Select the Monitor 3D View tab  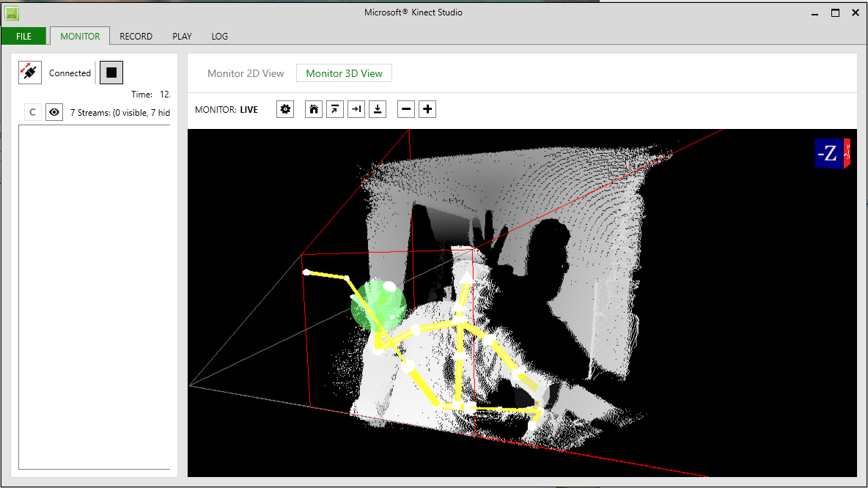click(345, 73)
